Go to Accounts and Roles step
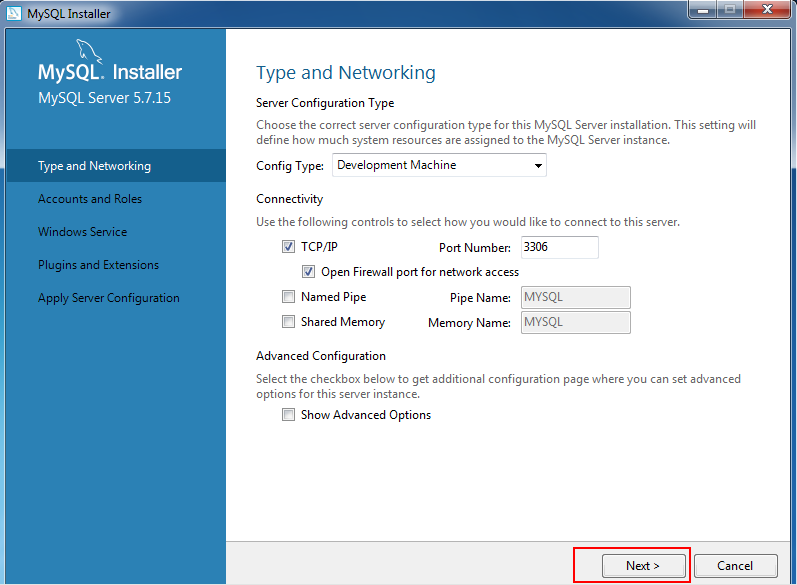Viewport: 797px width, 585px height. pyautogui.click(x=90, y=199)
